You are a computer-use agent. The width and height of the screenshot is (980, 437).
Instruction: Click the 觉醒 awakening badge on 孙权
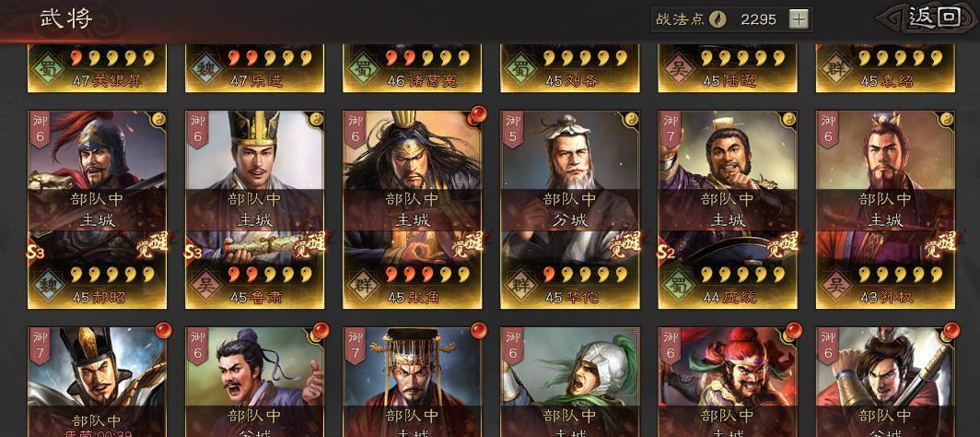coord(941,245)
